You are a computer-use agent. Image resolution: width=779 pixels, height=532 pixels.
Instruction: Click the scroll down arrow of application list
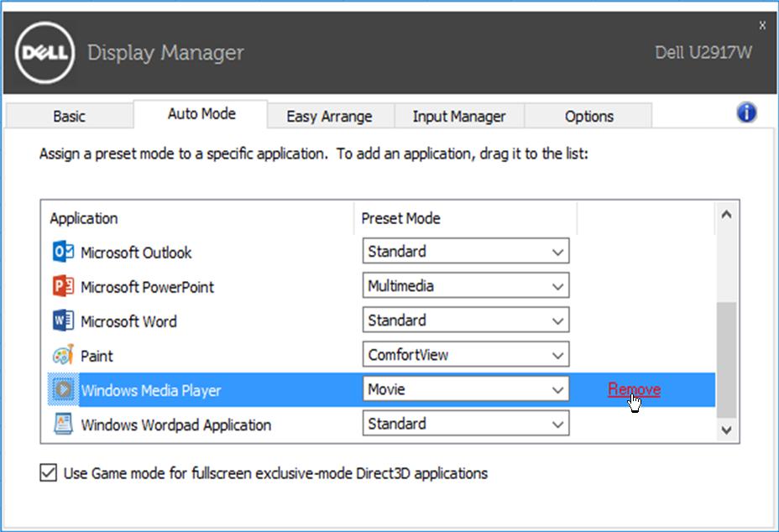726,430
